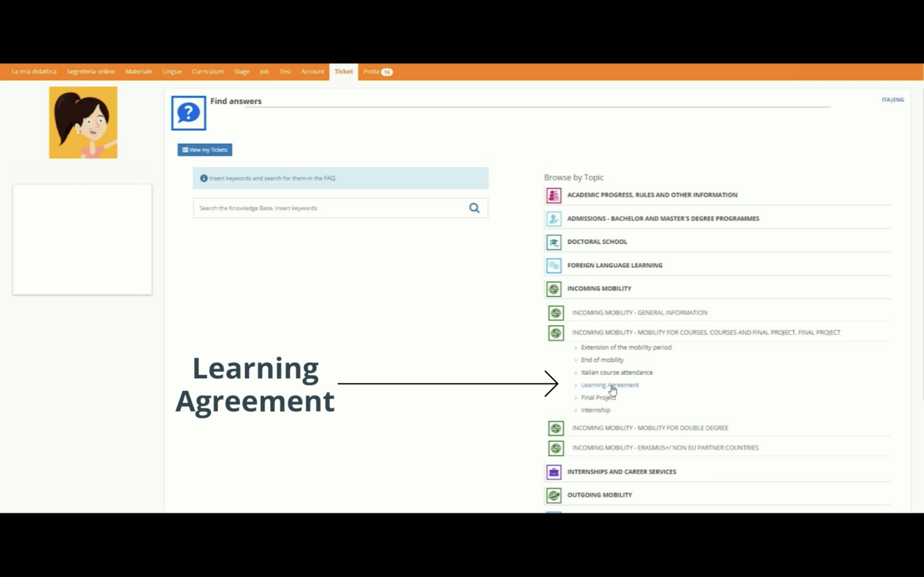Screen dimensions: 924x577
Task: Expand Incoming Mobility - General Information
Action: [x=639, y=313]
